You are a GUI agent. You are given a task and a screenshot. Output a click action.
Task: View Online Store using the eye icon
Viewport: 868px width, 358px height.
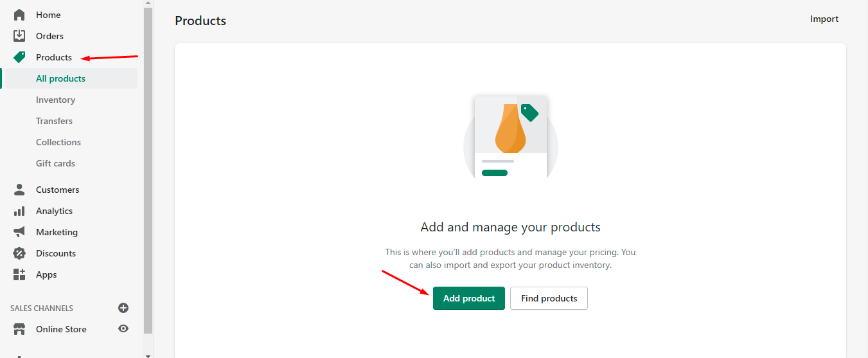pyautogui.click(x=123, y=329)
